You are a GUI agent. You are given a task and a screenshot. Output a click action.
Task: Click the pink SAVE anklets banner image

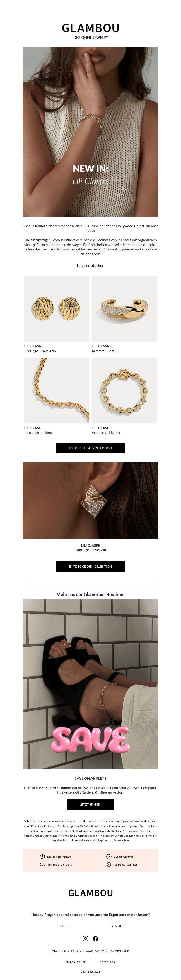[x=90, y=684]
